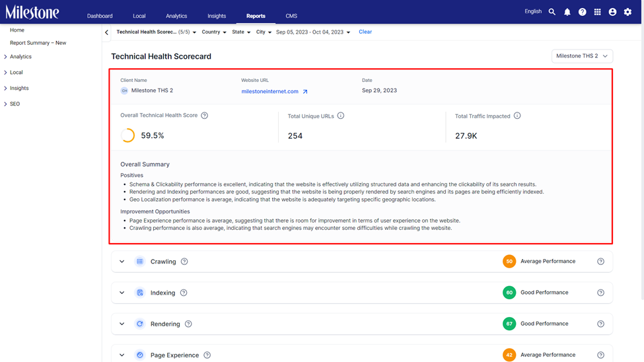Show help for Overall Technical Health Score
644x362 pixels.
tap(205, 116)
